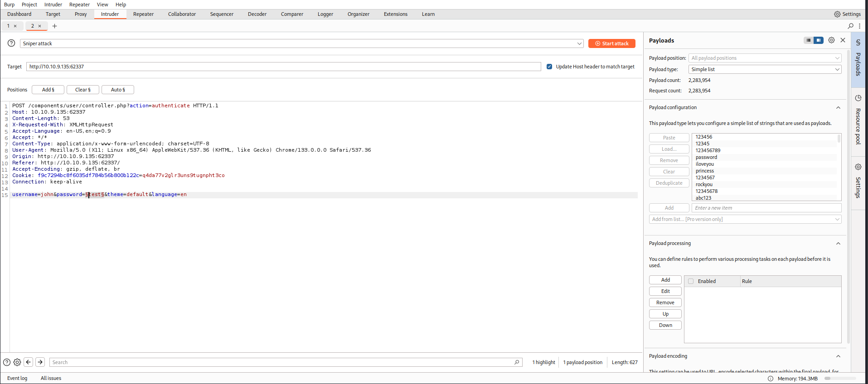The image size is (868, 384).
Task: Switch to the Repeater tab
Action: pyautogui.click(x=143, y=14)
